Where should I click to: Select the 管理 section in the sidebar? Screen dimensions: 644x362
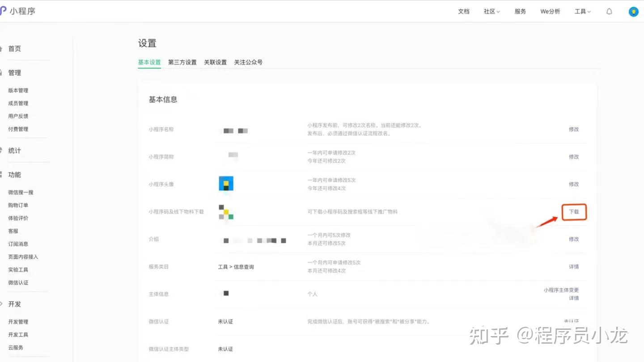point(14,73)
